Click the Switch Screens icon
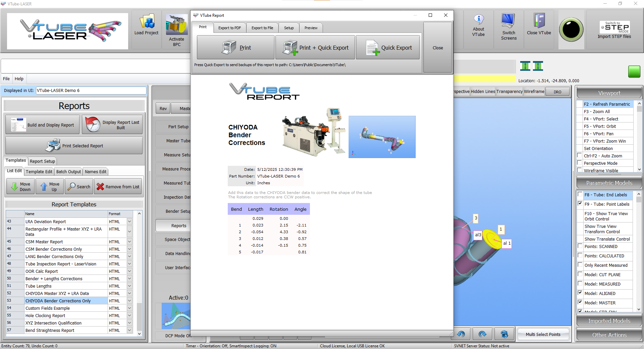 (508, 21)
